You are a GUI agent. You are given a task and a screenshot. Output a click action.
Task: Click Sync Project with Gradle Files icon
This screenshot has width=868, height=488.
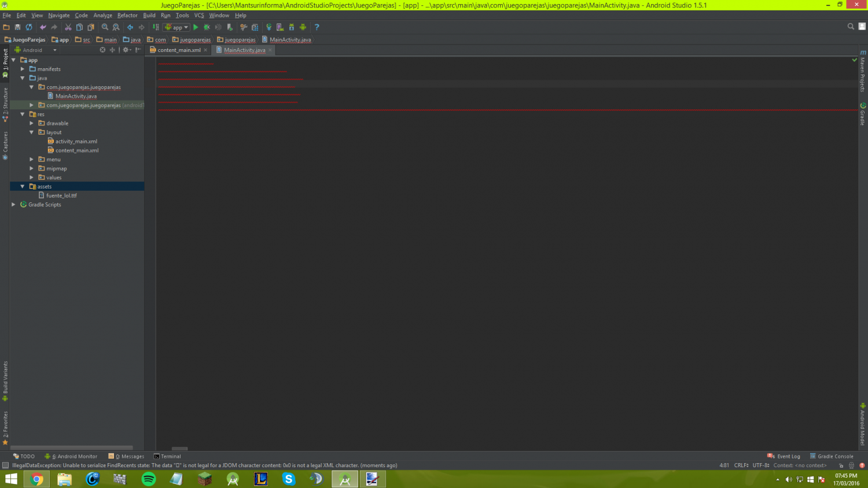click(269, 27)
